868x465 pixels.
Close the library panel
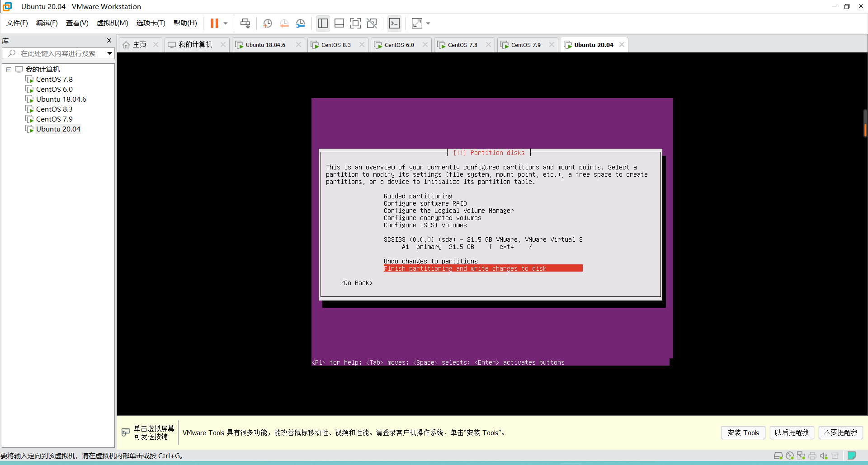coord(109,41)
